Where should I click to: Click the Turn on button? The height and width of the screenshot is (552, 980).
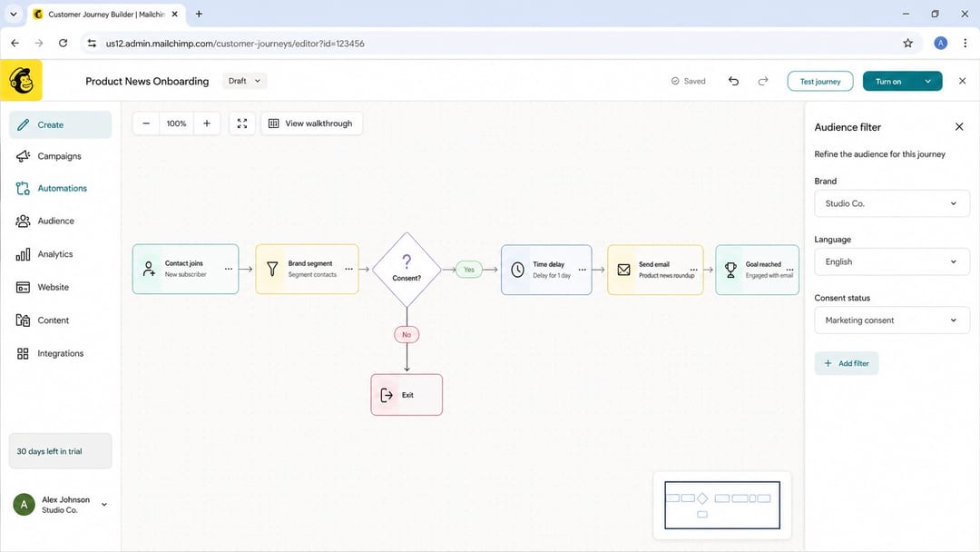click(x=888, y=82)
